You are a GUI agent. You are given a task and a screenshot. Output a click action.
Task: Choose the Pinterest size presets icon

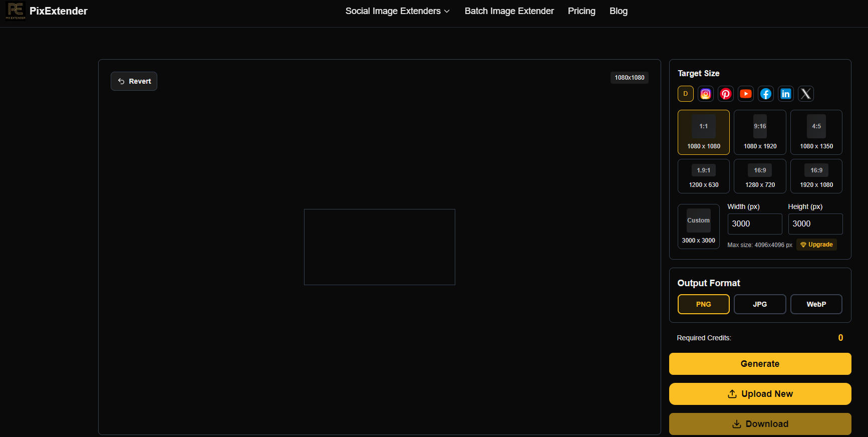725,94
